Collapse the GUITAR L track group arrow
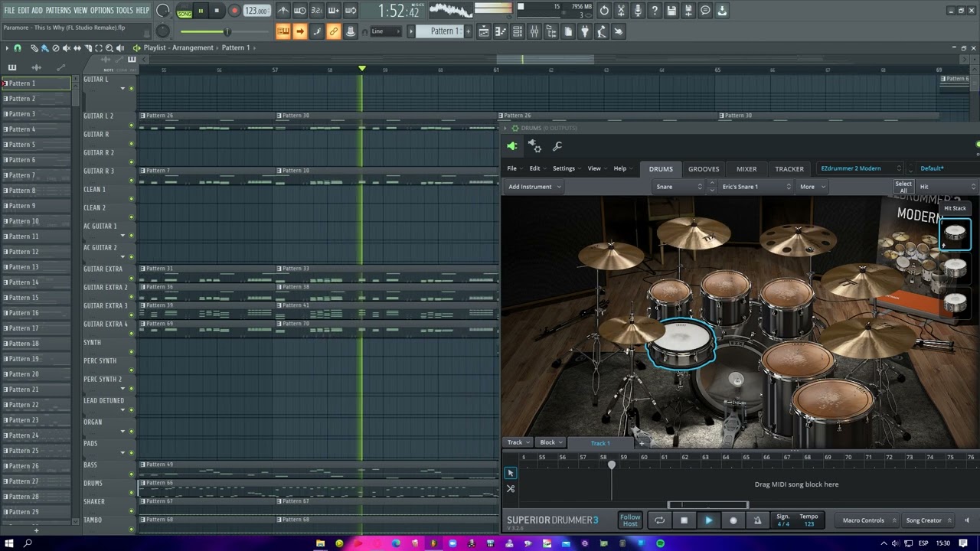The height and width of the screenshot is (551, 980). tap(122, 89)
